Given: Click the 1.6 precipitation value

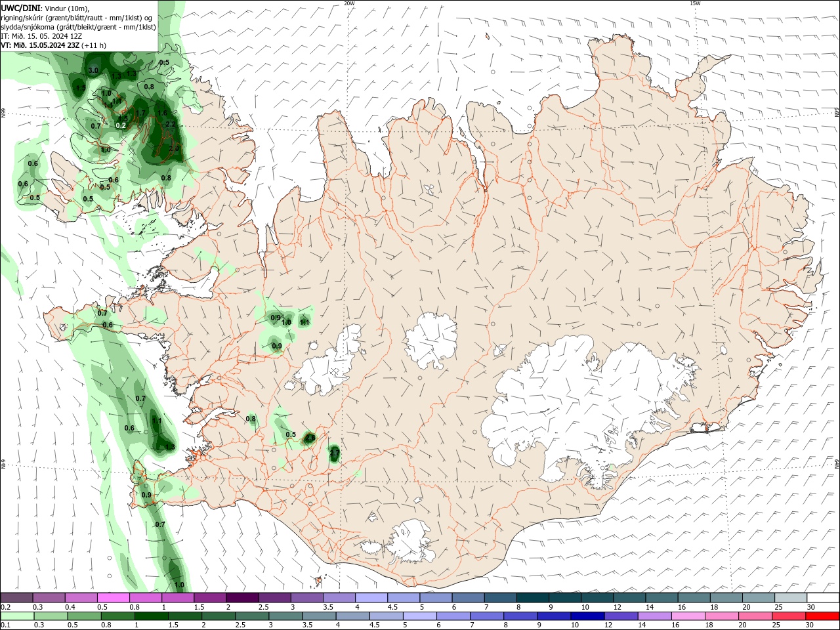Looking at the screenshot, I should [x=162, y=113].
